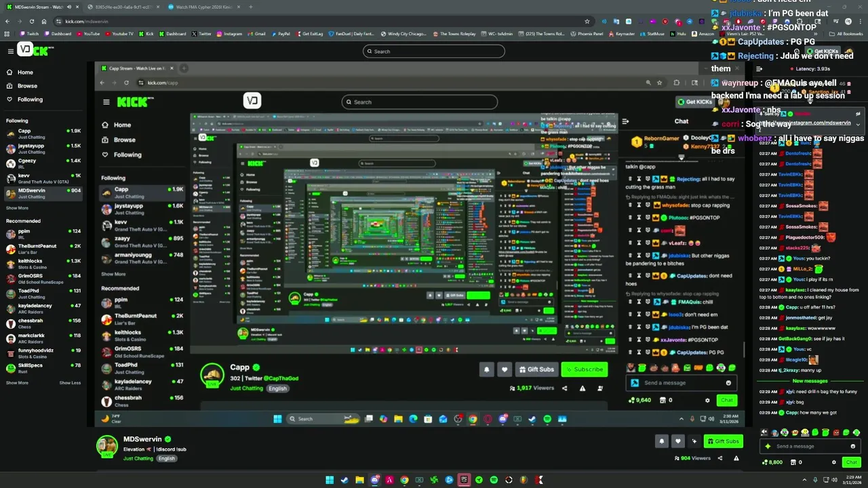Open the Kick sidebar hamburger menu

tap(10, 51)
